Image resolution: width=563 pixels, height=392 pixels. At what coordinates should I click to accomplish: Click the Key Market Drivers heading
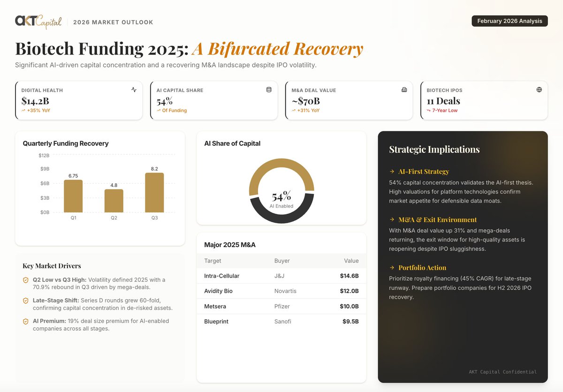point(52,266)
